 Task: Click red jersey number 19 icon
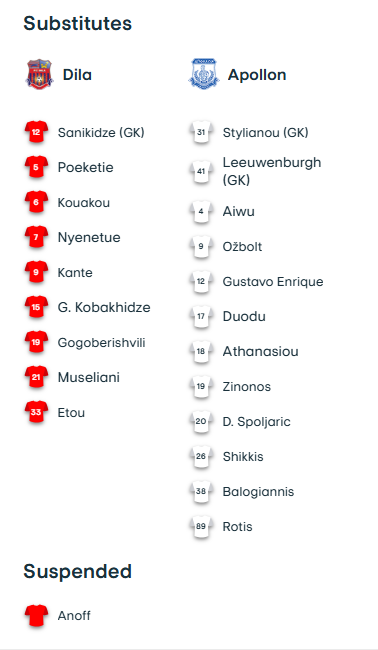coord(36,342)
